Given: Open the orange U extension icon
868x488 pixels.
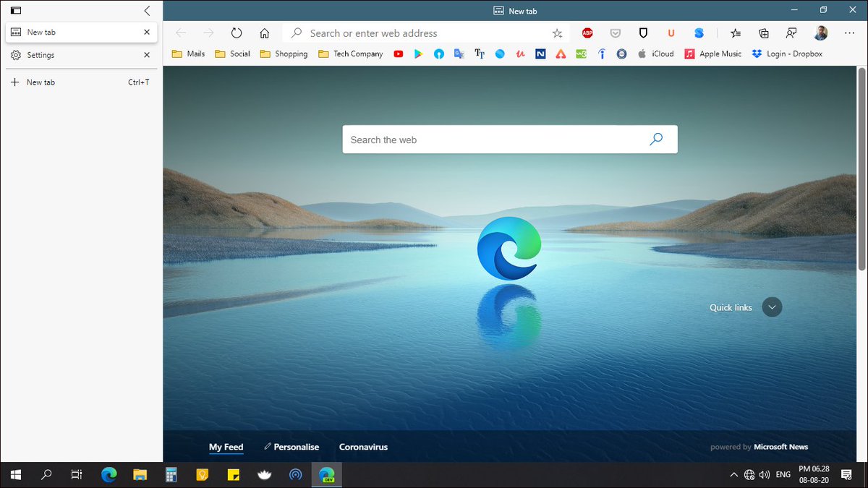Looking at the screenshot, I should [x=671, y=33].
